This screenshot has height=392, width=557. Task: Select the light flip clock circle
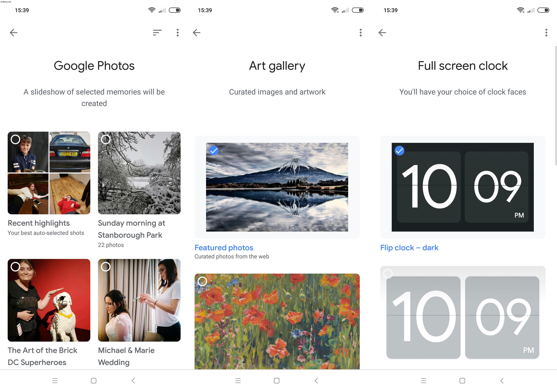pos(388,274)
